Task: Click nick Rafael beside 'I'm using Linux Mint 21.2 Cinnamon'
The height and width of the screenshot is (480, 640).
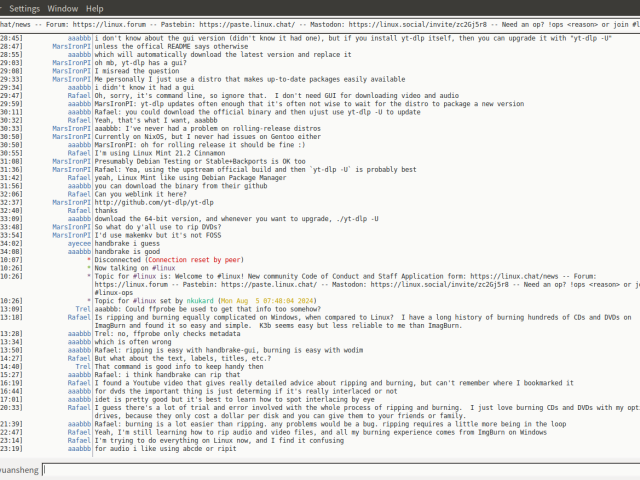Action: pos(79,153)
